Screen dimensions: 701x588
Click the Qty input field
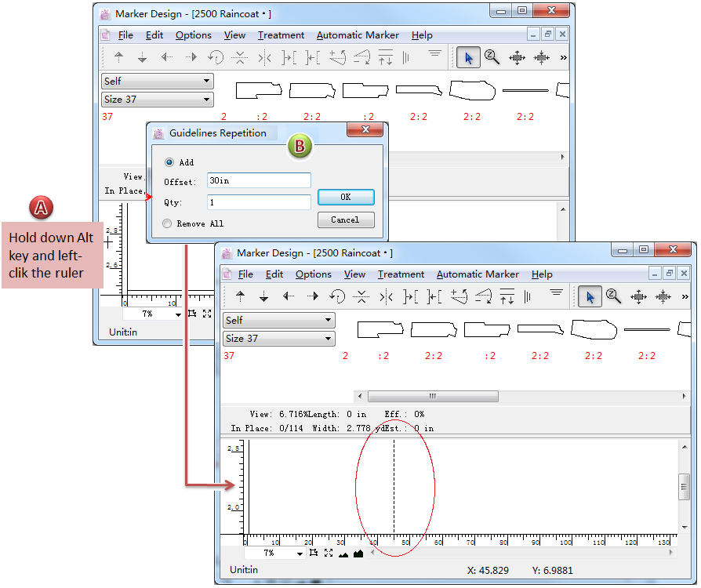click(259, 202)
